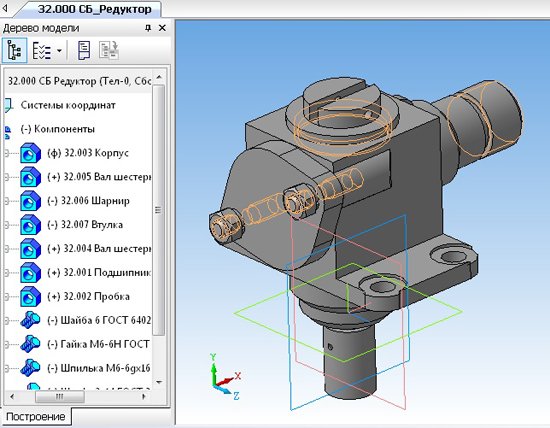The image size is (550, 428).
Task: Click the horizontal scrollbar thumb of the tree
Action: [60, 397]
